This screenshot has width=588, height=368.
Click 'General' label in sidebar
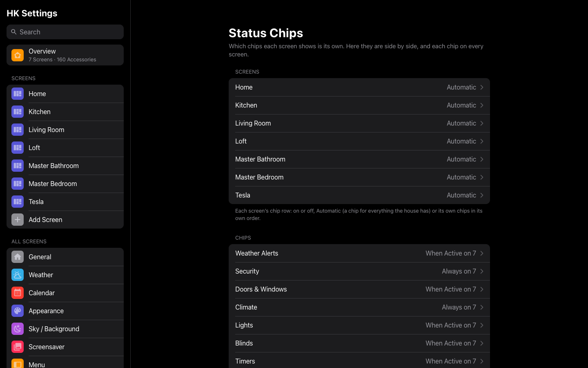tap(40, 257)
